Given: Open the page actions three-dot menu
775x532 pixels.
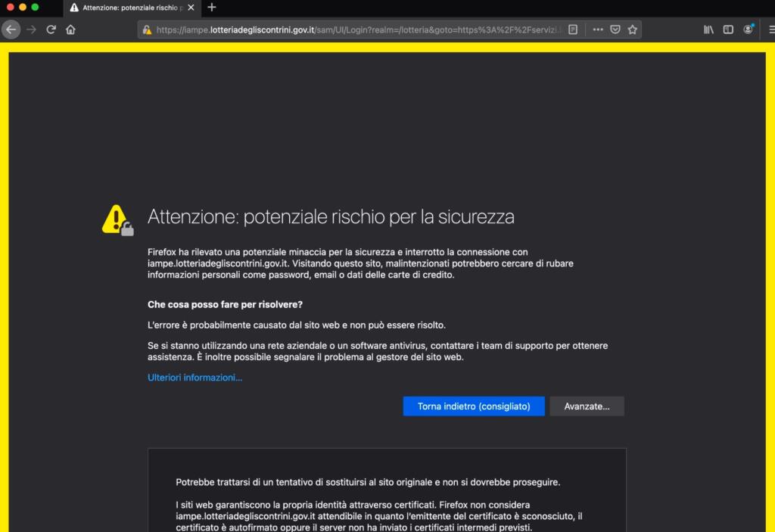Looking at the screenshot, I should click(598, 30).
